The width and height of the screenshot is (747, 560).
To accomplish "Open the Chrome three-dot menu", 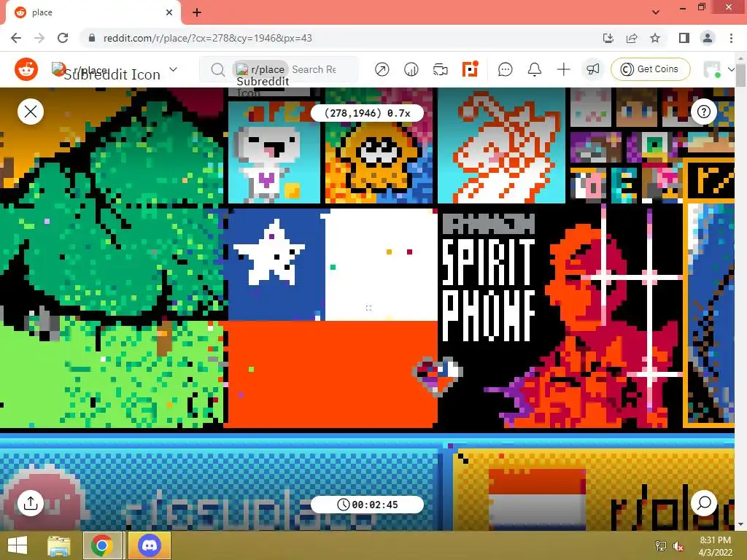I will point(731,38).
